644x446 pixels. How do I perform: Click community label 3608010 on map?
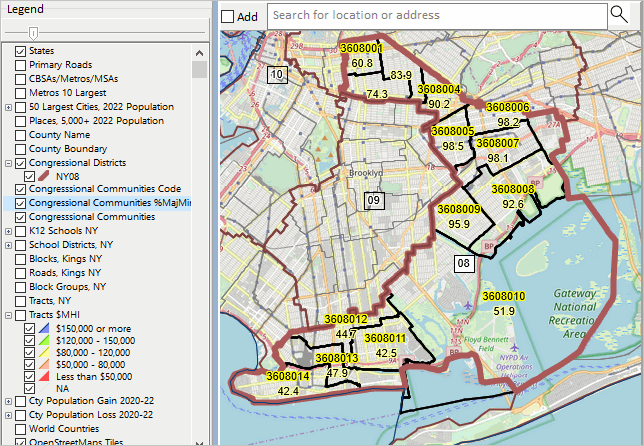[503, 297]
